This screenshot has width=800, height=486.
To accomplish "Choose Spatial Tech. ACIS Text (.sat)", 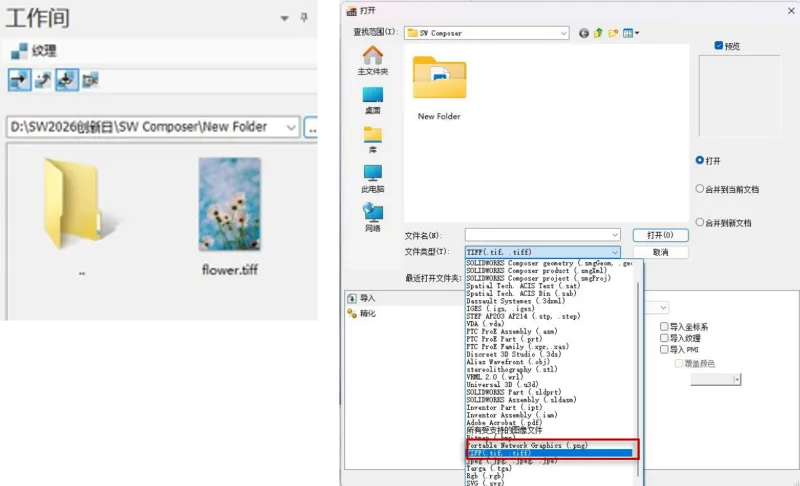I will (x=523, y=286).
